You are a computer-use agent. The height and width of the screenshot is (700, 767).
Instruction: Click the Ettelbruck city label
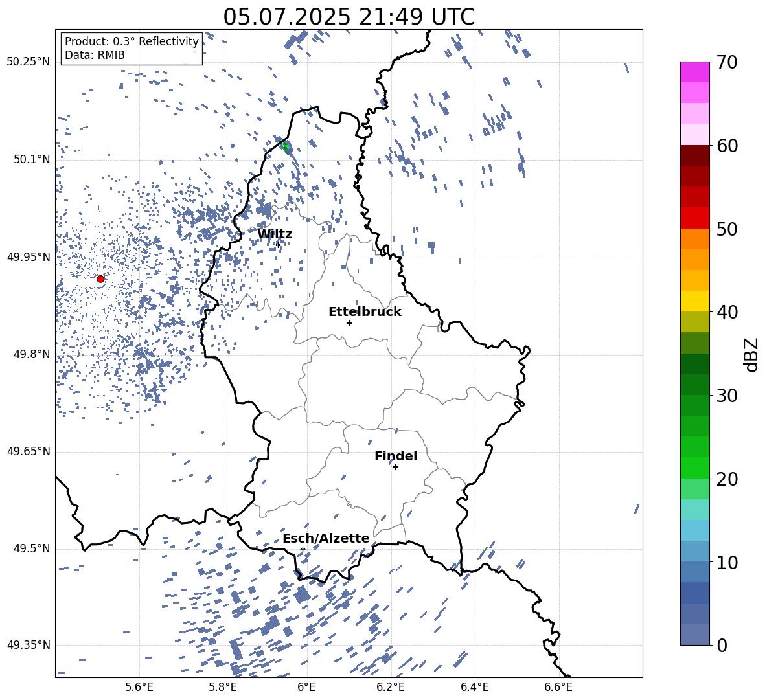365,312
